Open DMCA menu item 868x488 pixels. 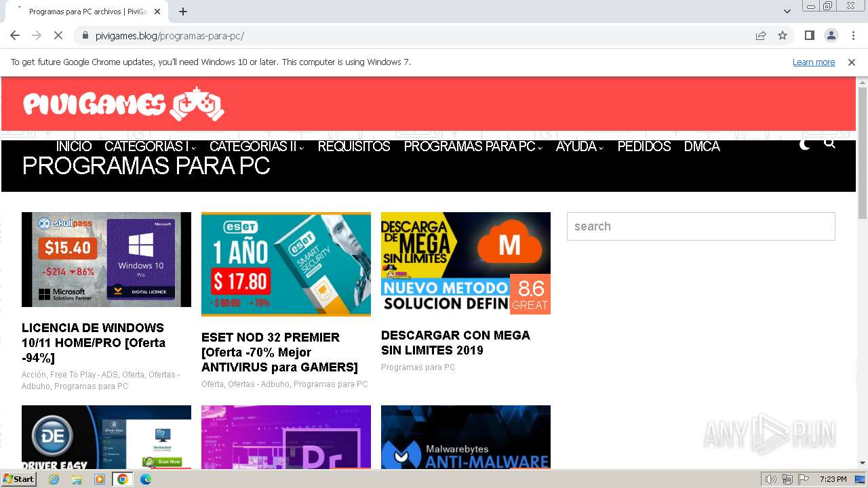(702, 146)
